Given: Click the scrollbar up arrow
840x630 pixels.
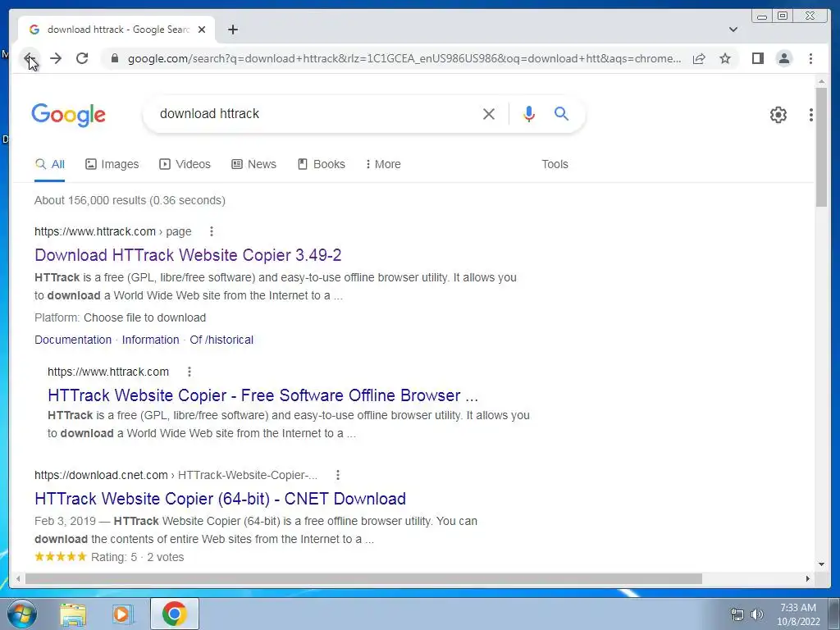Looking at the screenshot, I should pyautogui.click(x=821, y=81).
